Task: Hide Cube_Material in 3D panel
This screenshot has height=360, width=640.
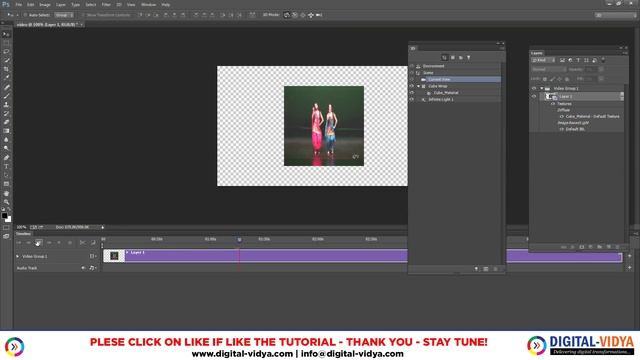Action: point(412,93)
